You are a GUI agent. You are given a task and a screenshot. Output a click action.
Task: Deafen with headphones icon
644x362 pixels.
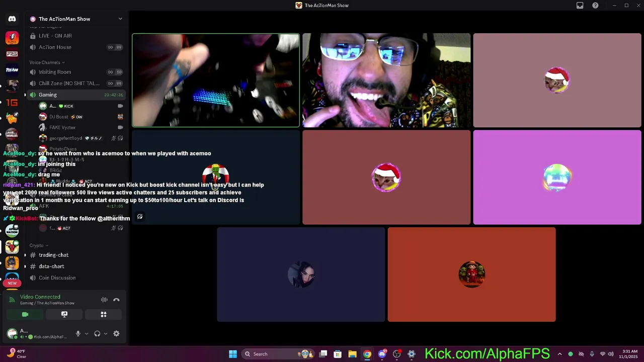click(x=97, y=333)
